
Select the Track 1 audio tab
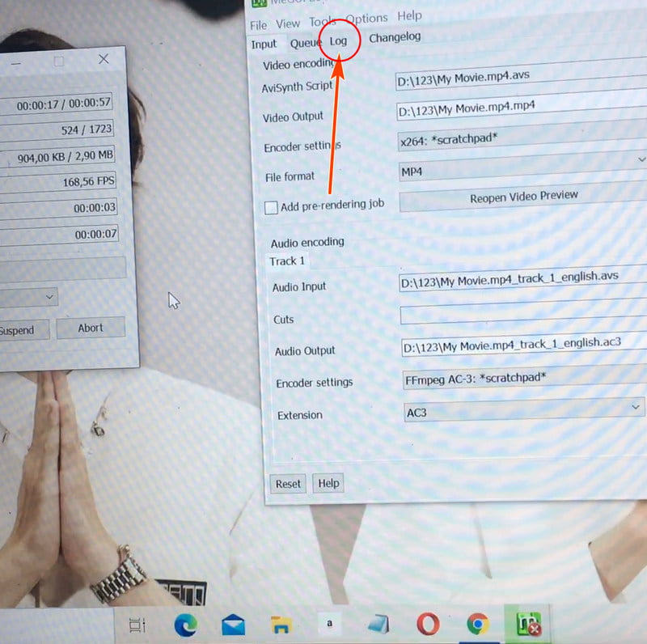point(287,261)
